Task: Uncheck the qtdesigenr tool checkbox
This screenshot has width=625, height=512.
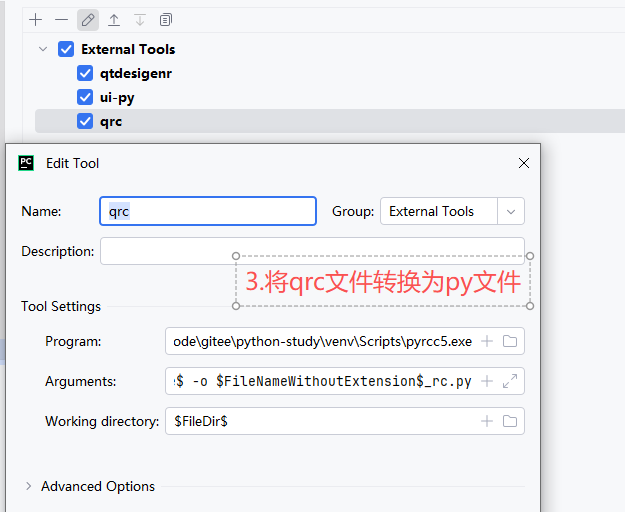Action: pyautogui.click(x=85, y=73)
